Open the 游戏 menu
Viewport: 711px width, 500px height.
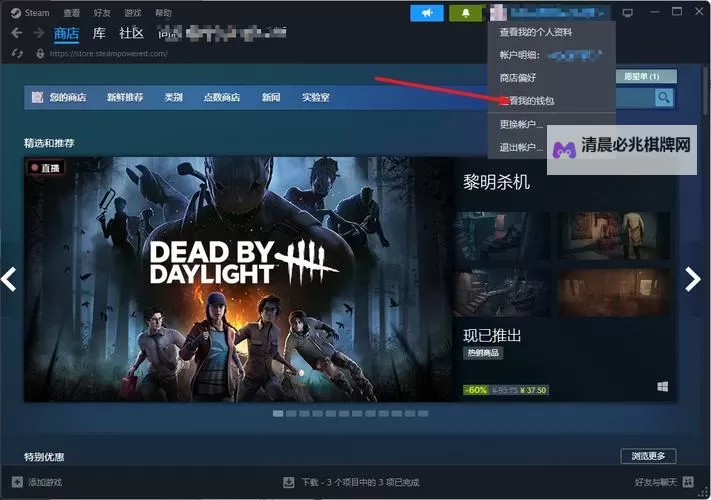pos(133,13)
